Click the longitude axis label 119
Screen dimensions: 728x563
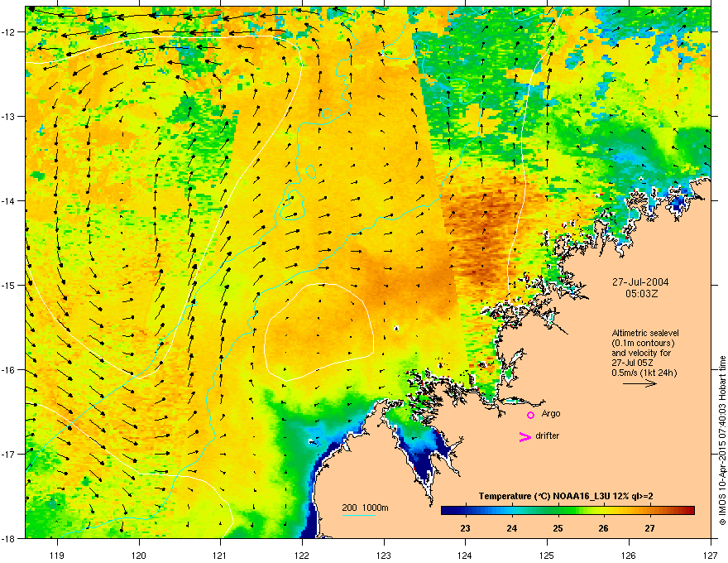[57, 556]
